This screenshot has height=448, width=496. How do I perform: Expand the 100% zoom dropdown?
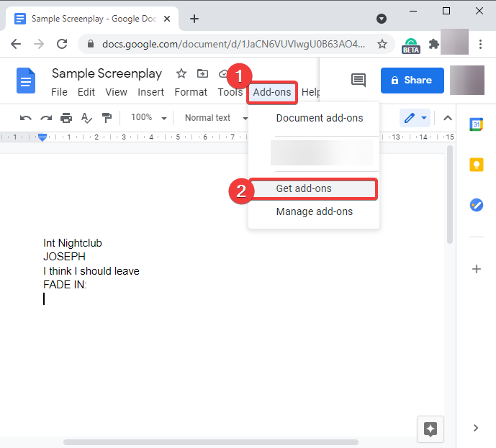[x=149, y=118]
